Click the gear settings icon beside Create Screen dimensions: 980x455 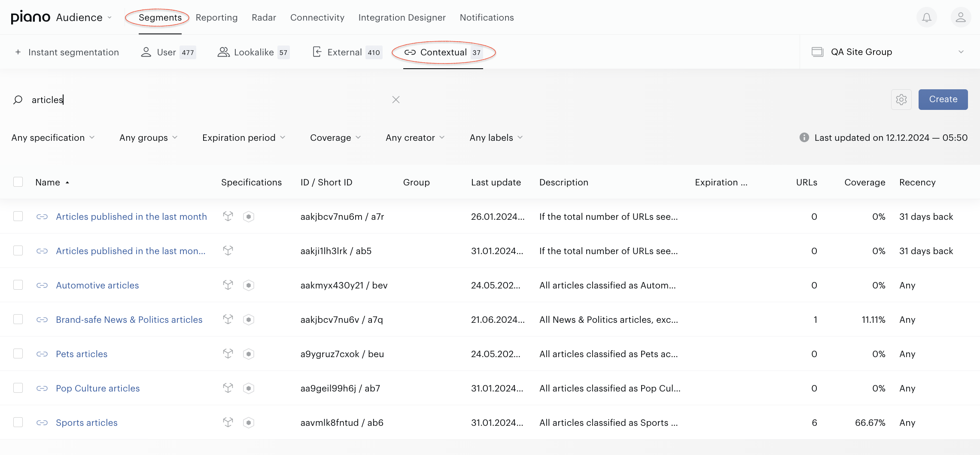[901, 100]
